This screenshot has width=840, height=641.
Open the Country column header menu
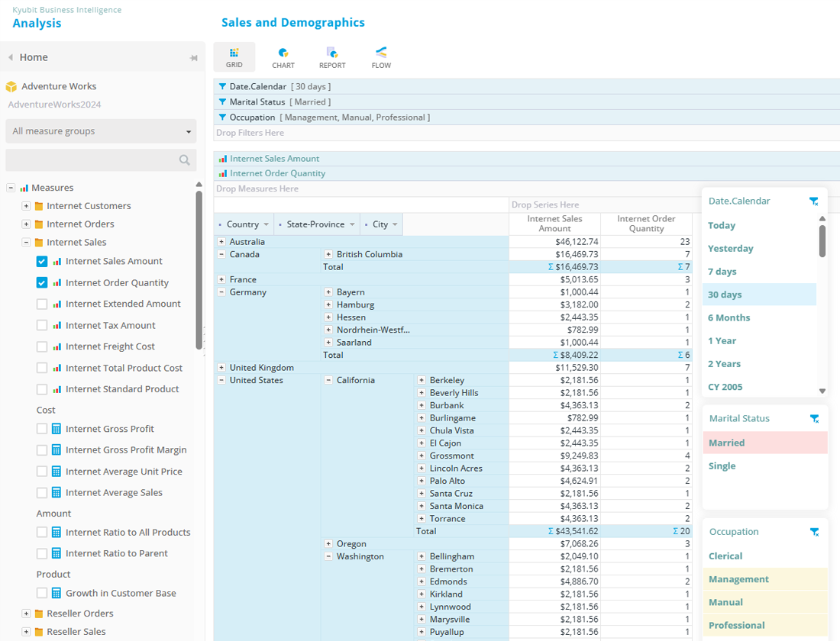266,224
